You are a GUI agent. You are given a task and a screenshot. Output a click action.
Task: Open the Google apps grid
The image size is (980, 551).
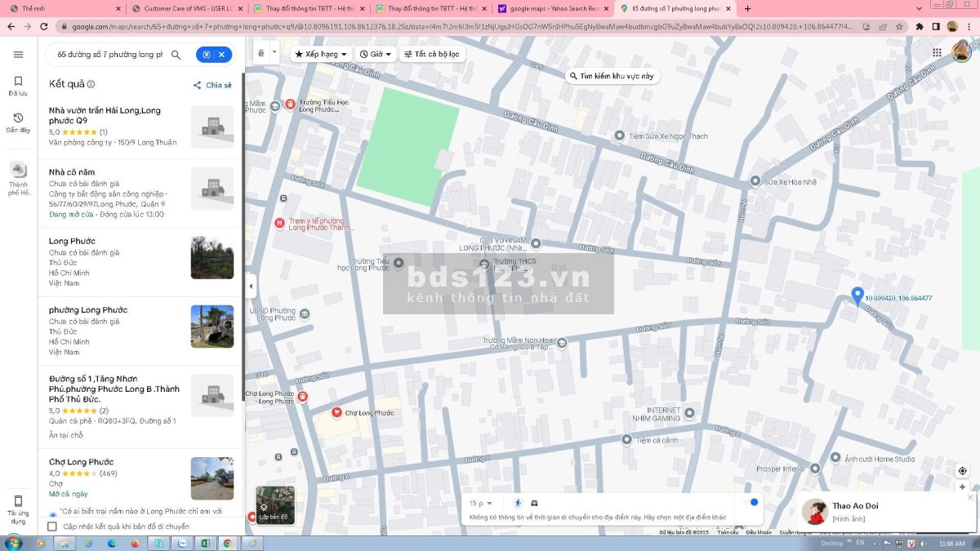pos(937,53)
